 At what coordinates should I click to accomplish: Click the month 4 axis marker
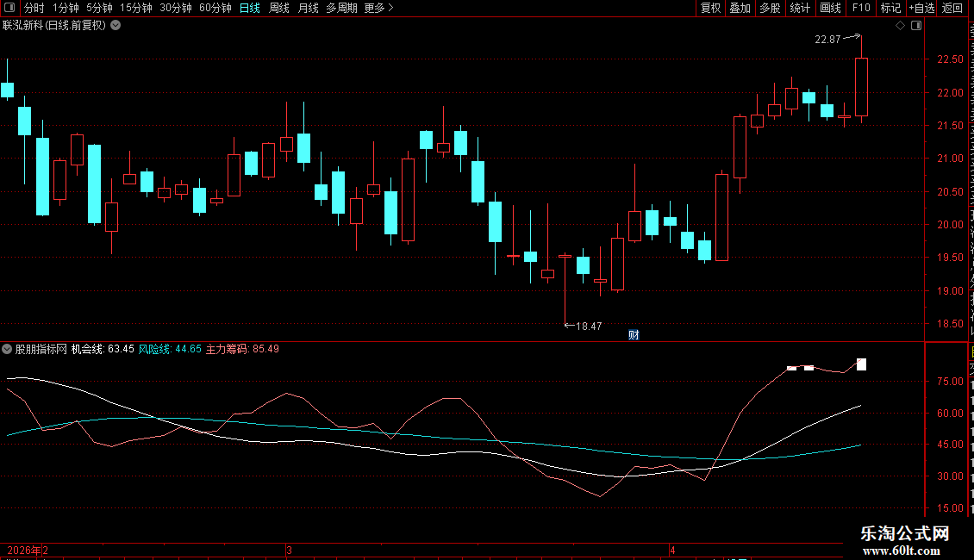coord(672,550)
